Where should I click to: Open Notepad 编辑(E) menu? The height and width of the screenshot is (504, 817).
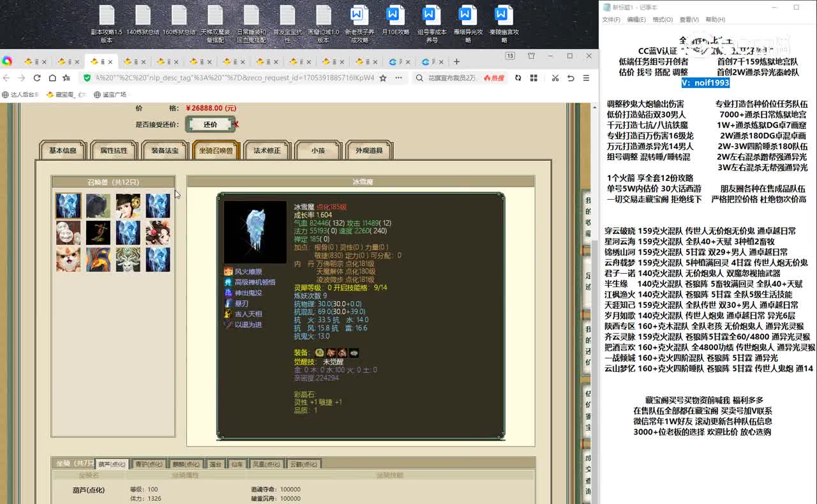[x=636, y=20]
